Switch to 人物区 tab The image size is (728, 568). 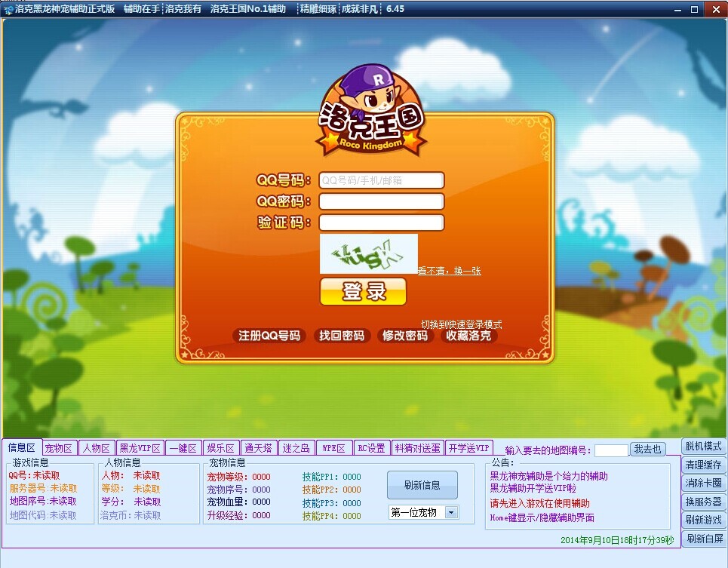[97, 448]
